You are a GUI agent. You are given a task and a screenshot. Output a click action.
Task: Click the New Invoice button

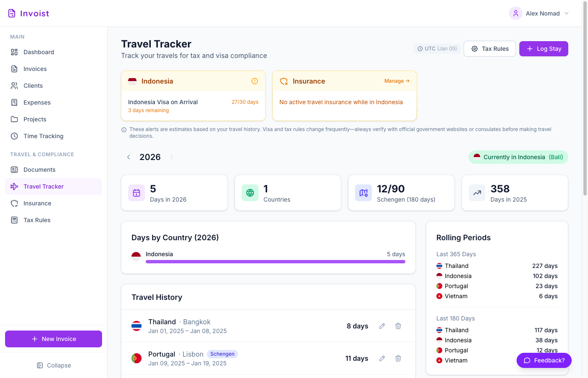53,339
